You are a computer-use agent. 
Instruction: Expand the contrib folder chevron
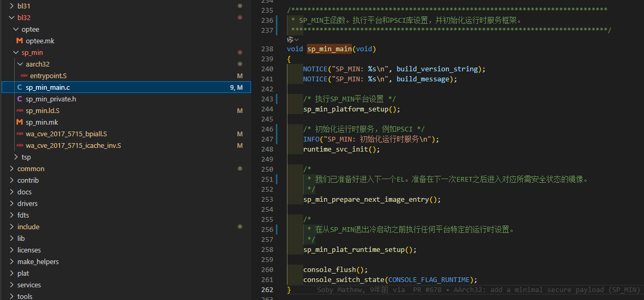[12, 180]
